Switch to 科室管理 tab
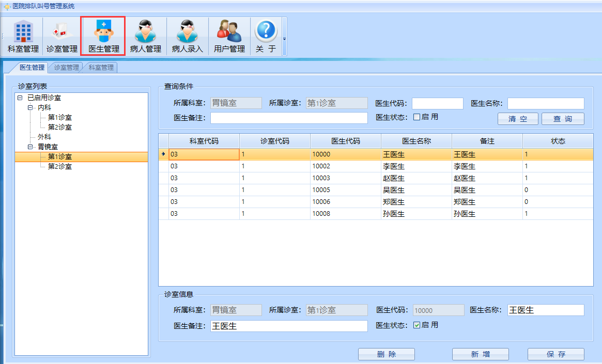 pyautogui.click(x=101, y=68)
